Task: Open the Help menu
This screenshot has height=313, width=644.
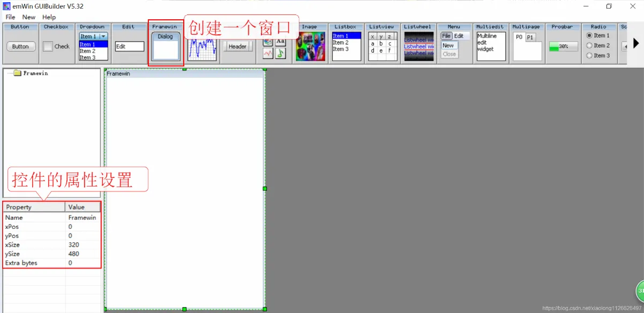Action: point(49,17)
